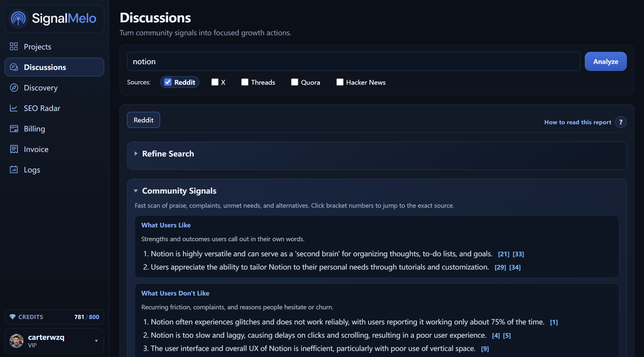Click the Projects grid icon
This screenshot has width=644, height=357.
click(14, 46)
